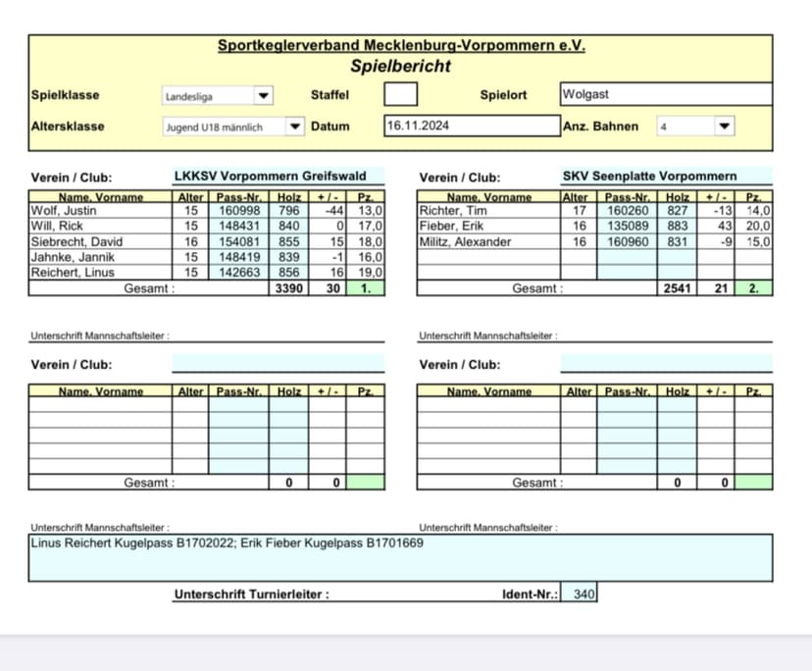Select points value 14,0 for Richter, Tim
The image size is (812, 671).
point(753,210)
